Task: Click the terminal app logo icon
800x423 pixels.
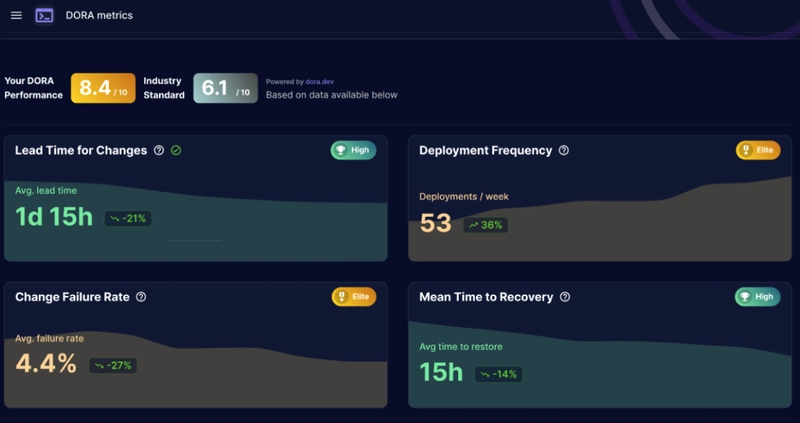Action: coord(44,15)
